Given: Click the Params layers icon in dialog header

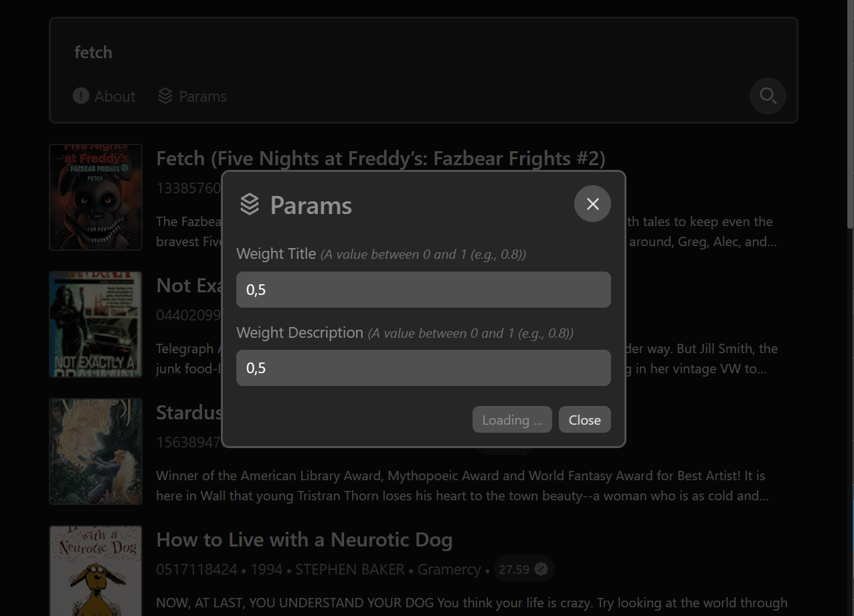Looking at the screenshot, I should [250, 205].
